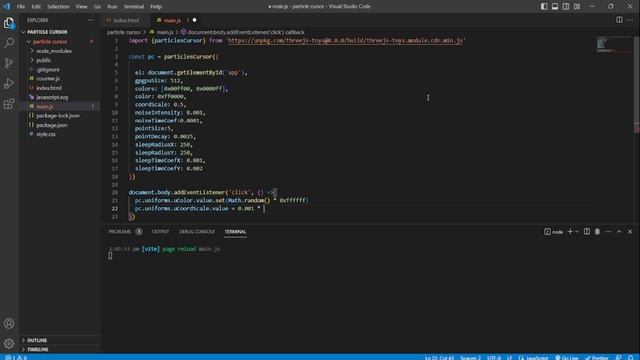Click 'particle cursor' breadcrumb
The image size is (640, 360).
(x=124, y=32)
